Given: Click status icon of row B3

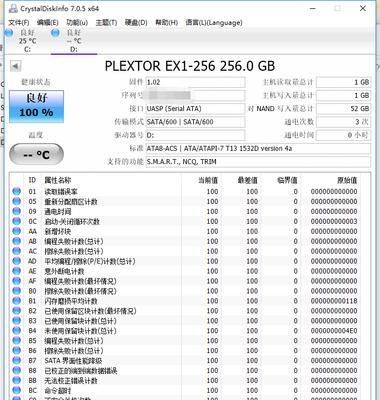Looking at the screenshot, I should tap(16, 321).
